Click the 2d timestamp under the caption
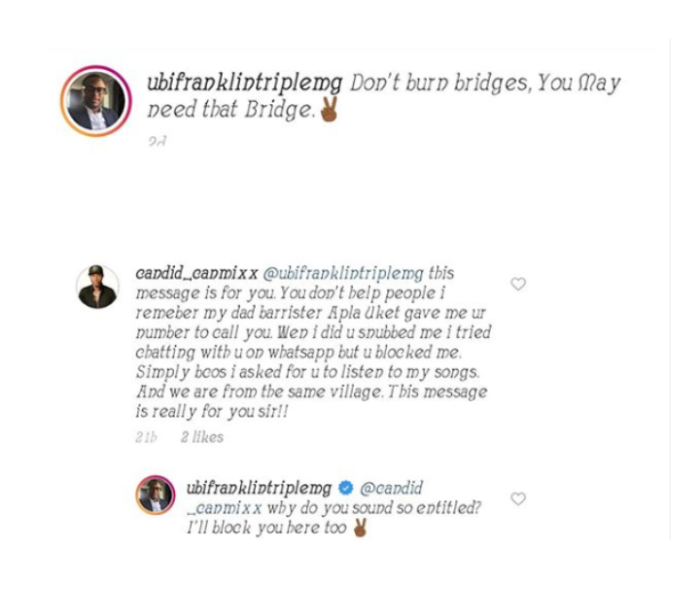700x616 pixels. tap(157, 141)
